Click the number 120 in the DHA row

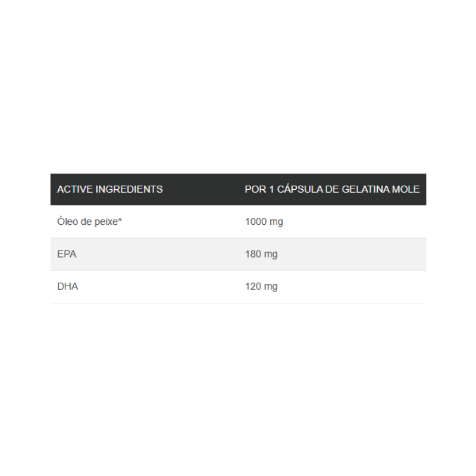tap(253, 287)
